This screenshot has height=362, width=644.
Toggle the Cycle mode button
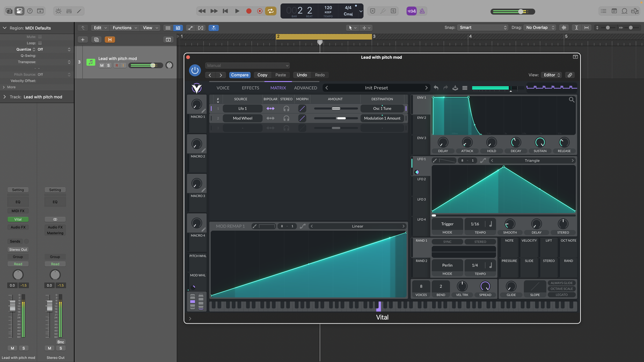coord(271,11)
